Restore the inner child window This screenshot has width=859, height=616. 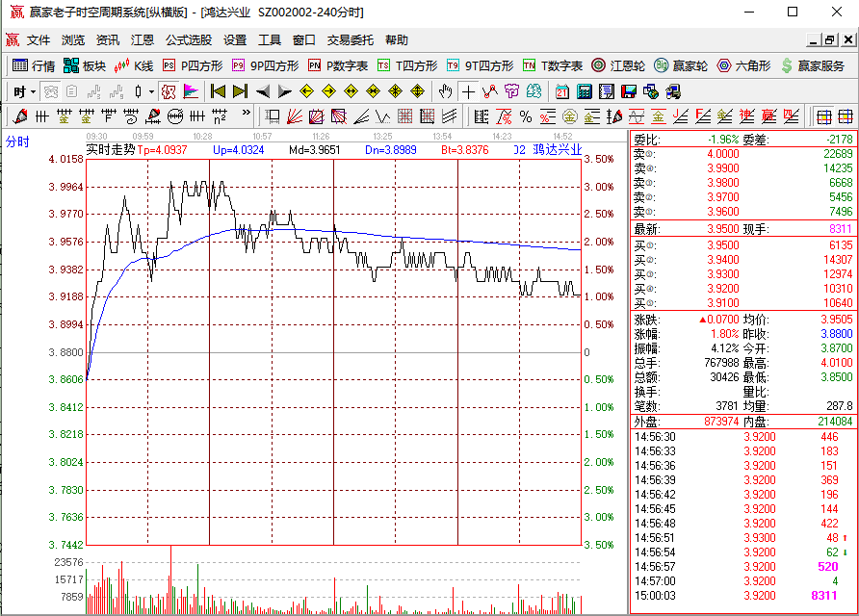830,40
